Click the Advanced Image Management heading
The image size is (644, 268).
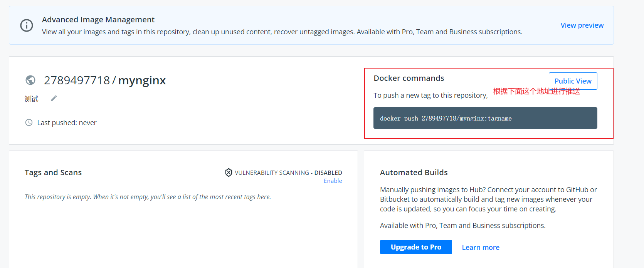pyautogui.click(x=98, y=20)
